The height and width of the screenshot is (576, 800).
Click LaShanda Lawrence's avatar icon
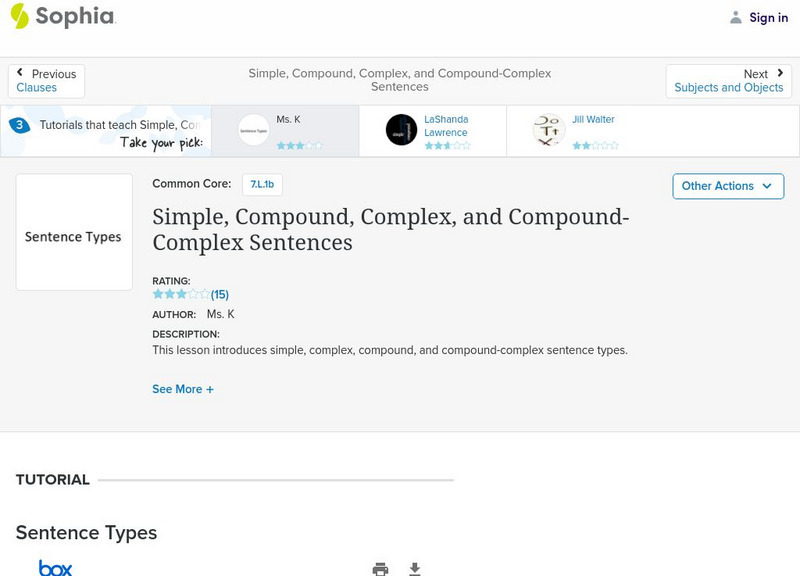point(401,130)
